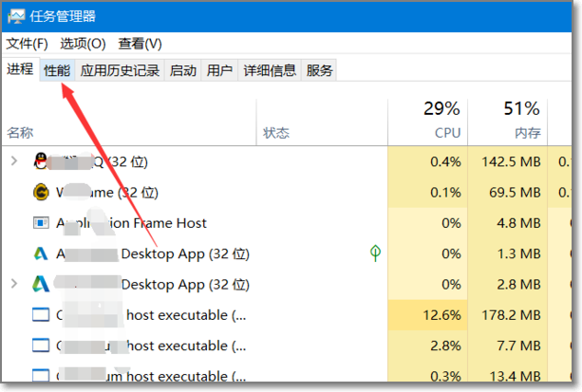Select the QQ penguin process icon

[41, 161]
